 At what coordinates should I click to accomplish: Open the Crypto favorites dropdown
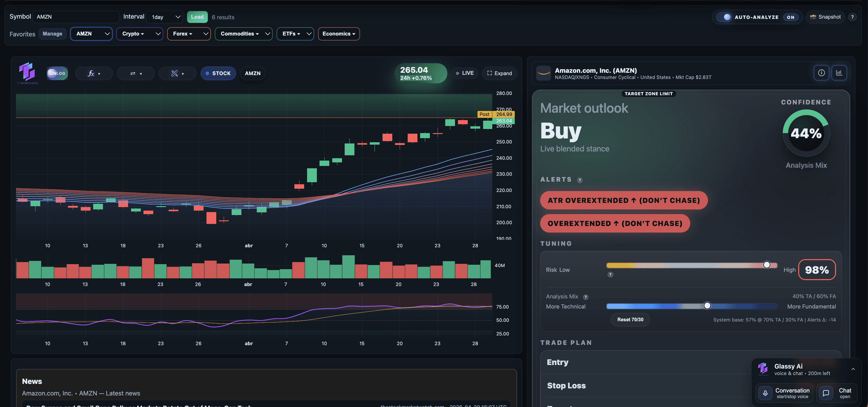point(140,34)
